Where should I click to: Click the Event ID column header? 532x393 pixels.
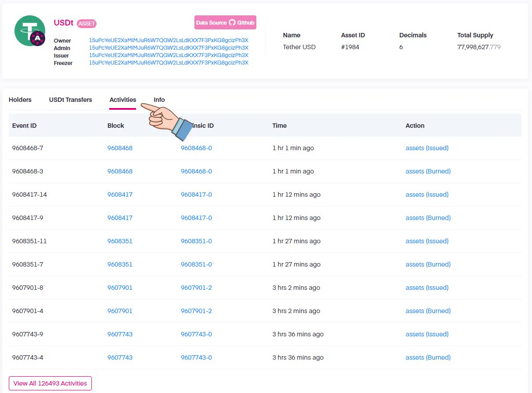[x=25, y=126]
